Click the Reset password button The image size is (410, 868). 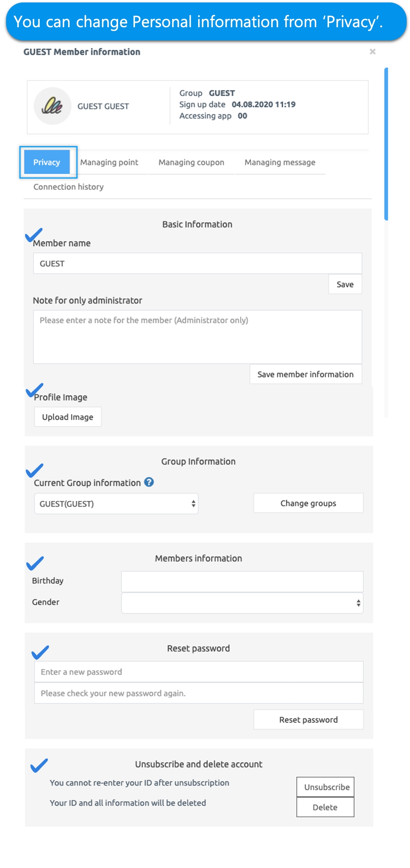coord(308,719)
